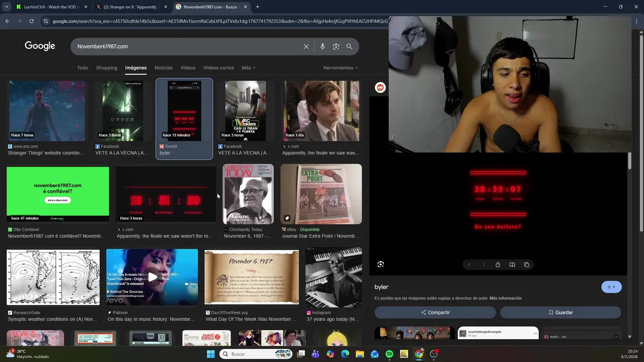The width and height of the screenshot is (644, 362).
Task: Switch to the Shopping tab
Action: (x=107, y=68)
